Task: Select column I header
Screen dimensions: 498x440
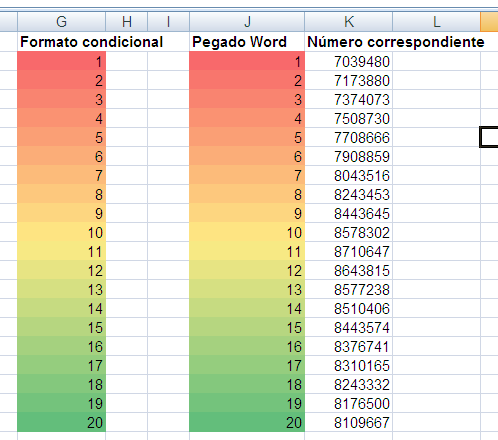Action: click(x=168, y=22)
